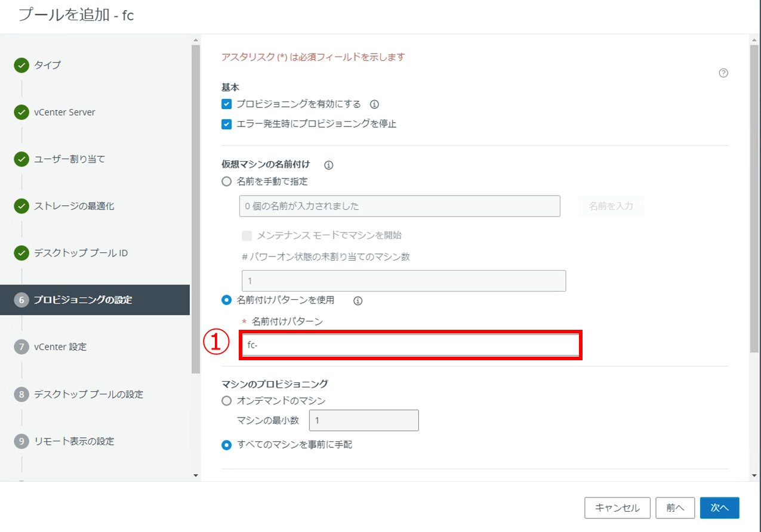This screenshot has width=761, height=532.
Task: Click step 9 number icon for リモート表示の設定
Action: point(21,441)
